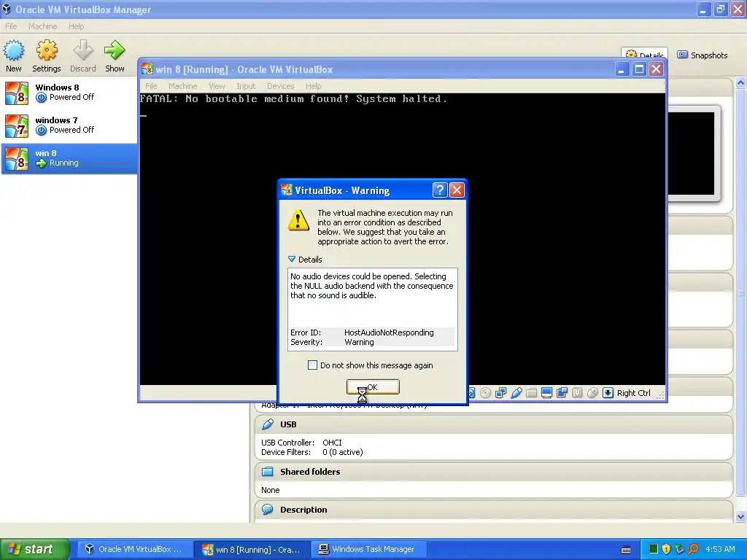Click the mouse integration status icon
The image size is (747, 560).
point(592,393)
